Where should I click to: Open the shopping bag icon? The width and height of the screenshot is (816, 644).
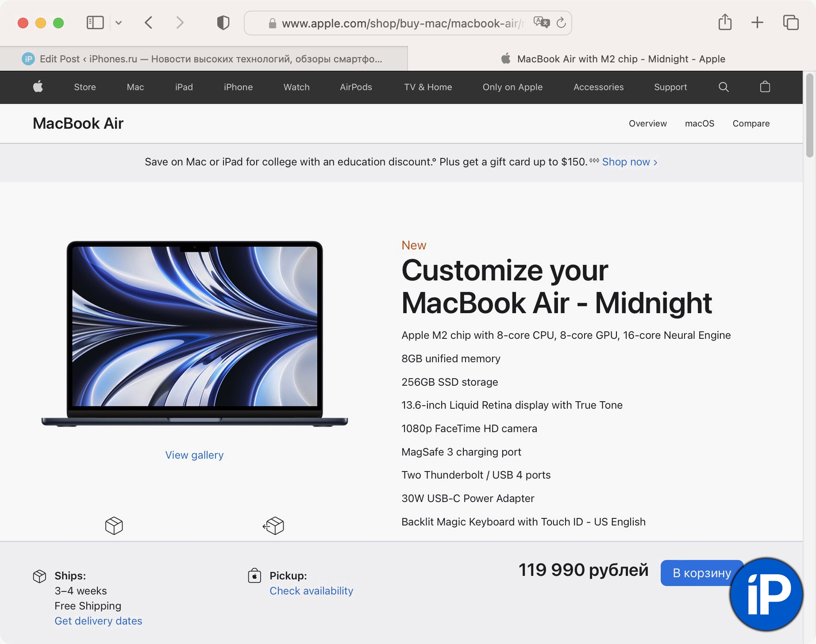point(765,87)
